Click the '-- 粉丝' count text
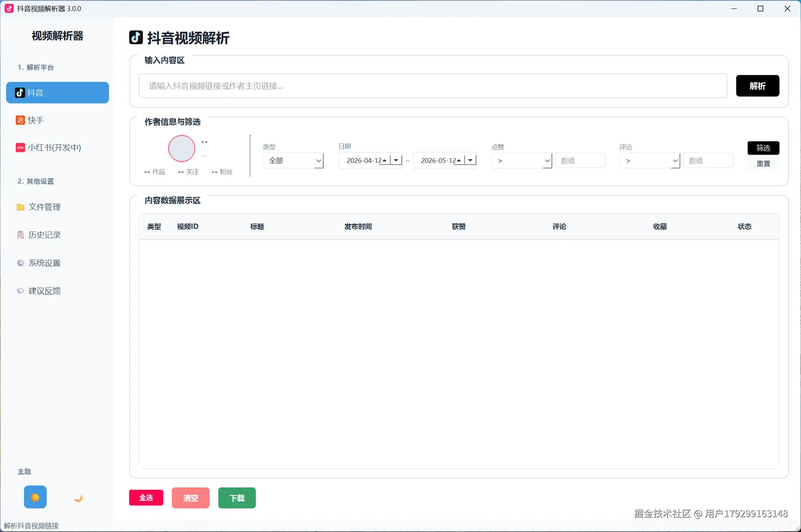This screenshot has height=532, width=801. click(x=222, y=172)
